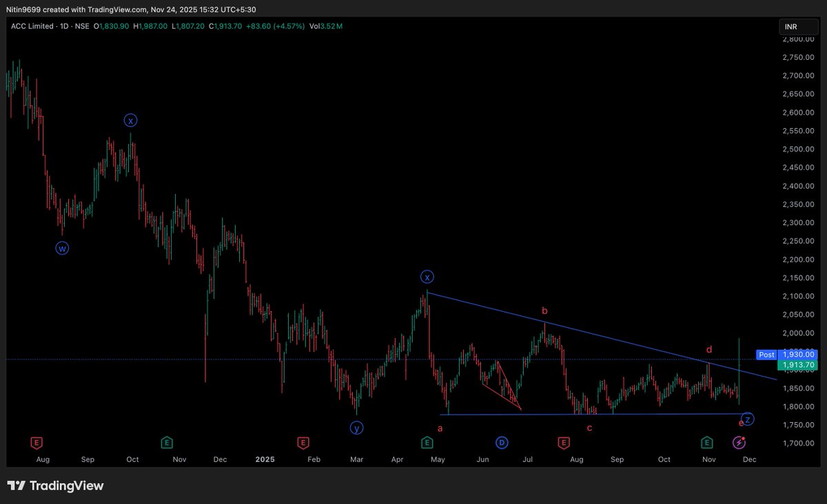This screenshot has width=827, height=504.
Task: Click the Mar label on the time axis
Action: click(x=356, y=459)
